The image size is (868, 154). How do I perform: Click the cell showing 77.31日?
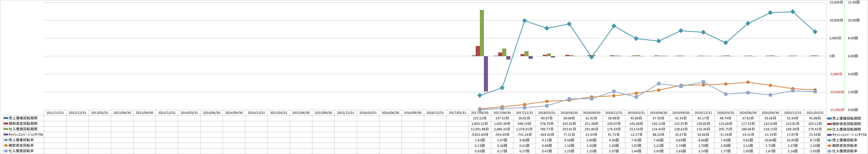tap(569, 134)
